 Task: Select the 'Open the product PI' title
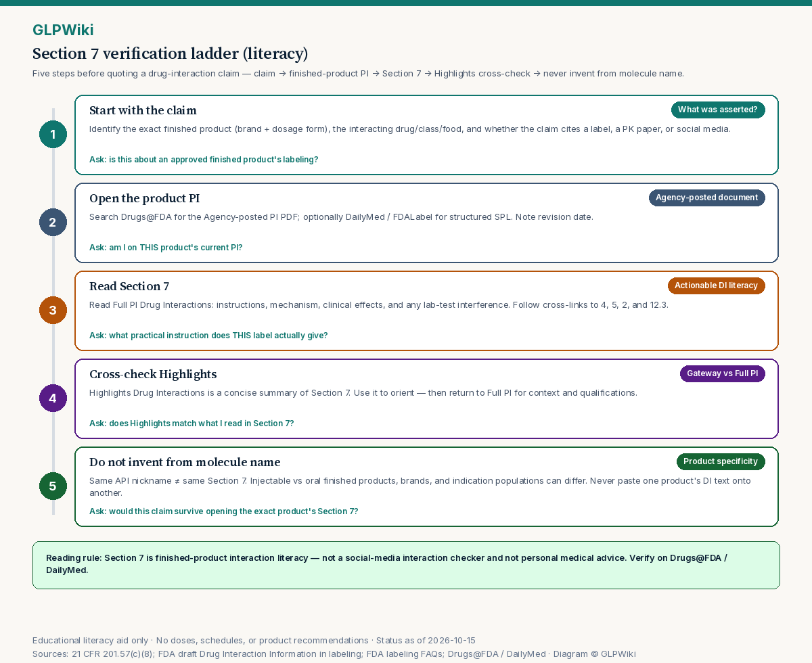tap(144, 198)
